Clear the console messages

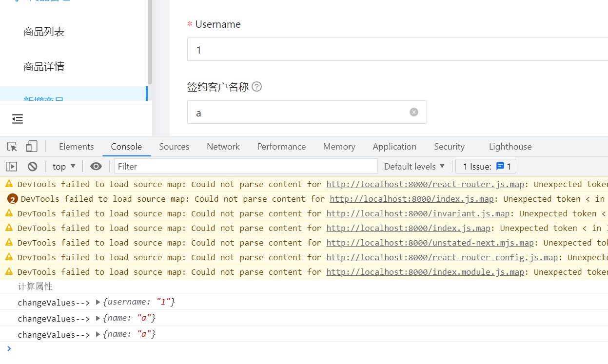(32, 166)
